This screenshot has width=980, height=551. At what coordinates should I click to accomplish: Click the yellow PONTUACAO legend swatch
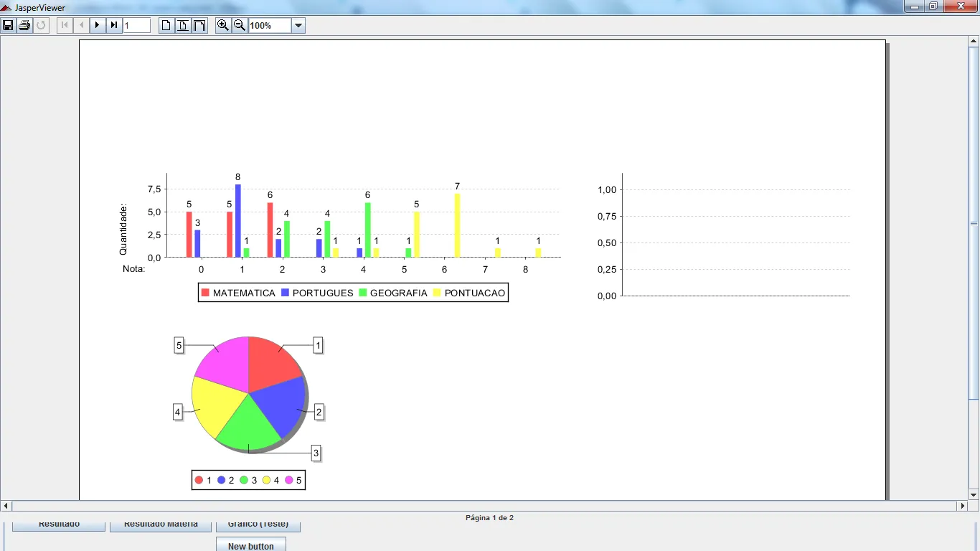click(x=437, y=293)
